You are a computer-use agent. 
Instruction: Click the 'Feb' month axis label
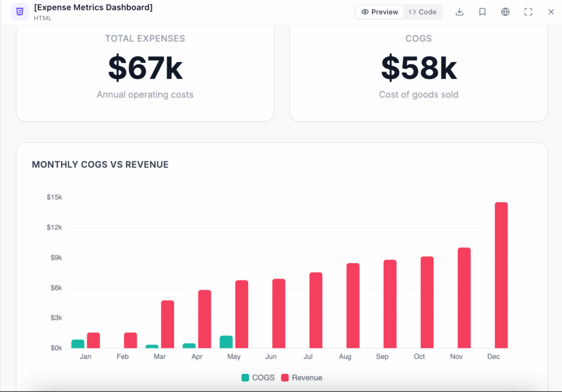(x=122, y=356)
